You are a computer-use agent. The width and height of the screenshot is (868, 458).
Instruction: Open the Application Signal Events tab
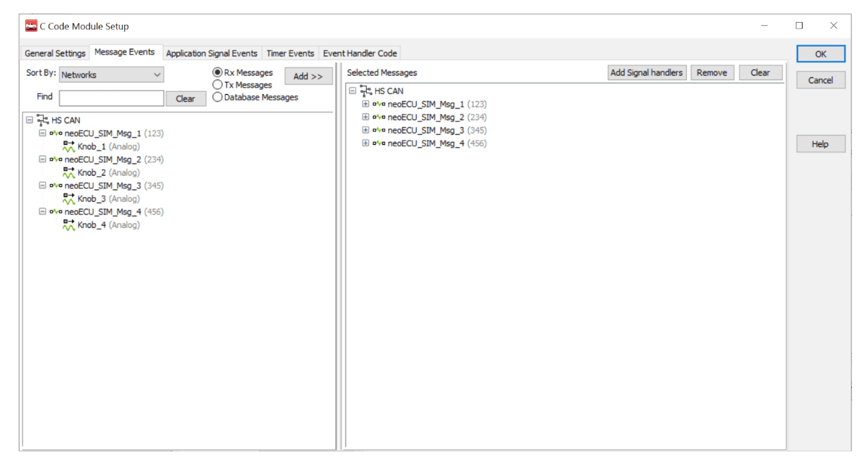(x=211, y=53)
